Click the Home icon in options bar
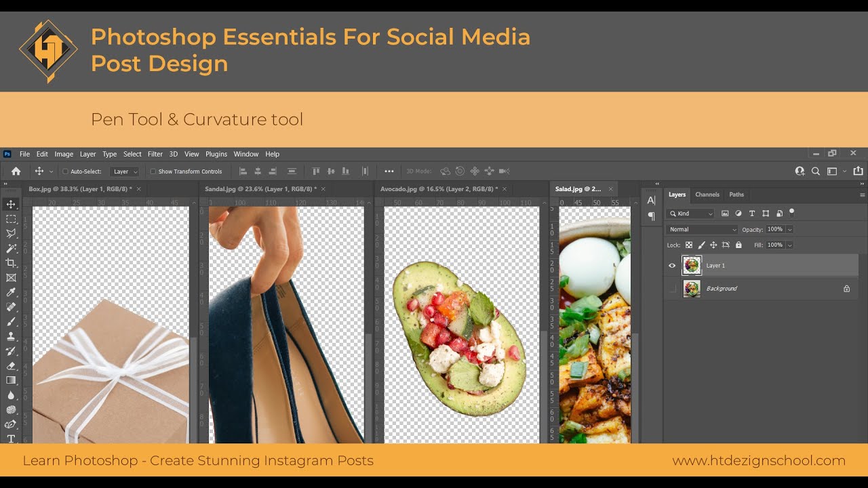Viewport: 868px width, 488px height. pos(16,171)
